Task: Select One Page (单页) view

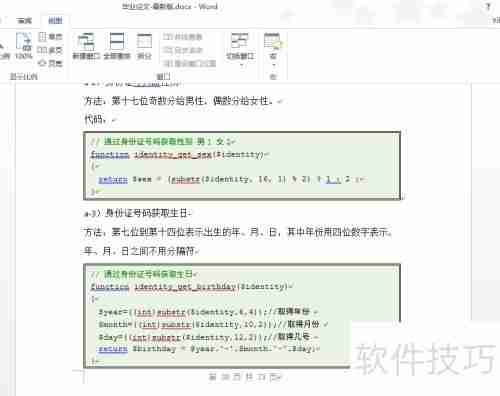Action: point(50,36)
